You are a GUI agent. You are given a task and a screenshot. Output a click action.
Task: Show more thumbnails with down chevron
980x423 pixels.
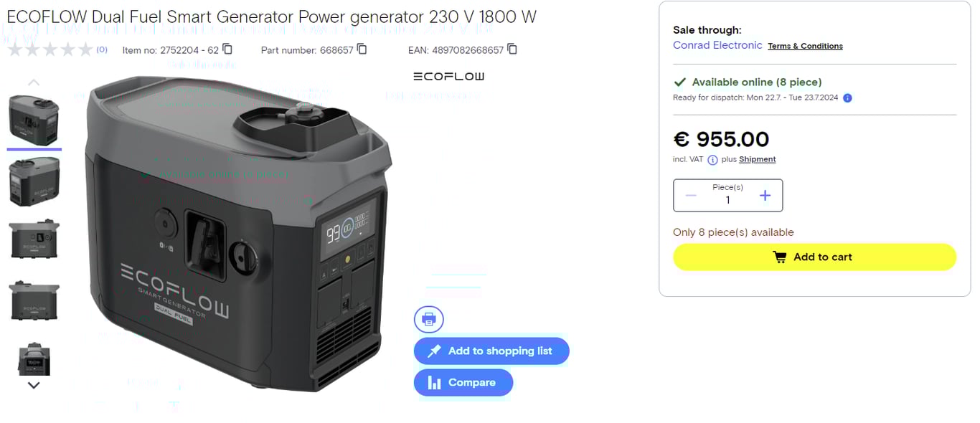click(34, 385)
